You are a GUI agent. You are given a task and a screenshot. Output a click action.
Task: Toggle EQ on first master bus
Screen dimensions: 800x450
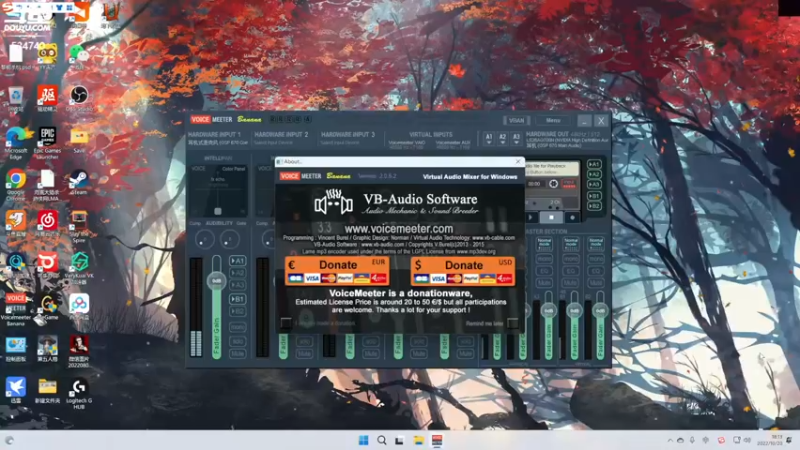click(x=544, y=271)
